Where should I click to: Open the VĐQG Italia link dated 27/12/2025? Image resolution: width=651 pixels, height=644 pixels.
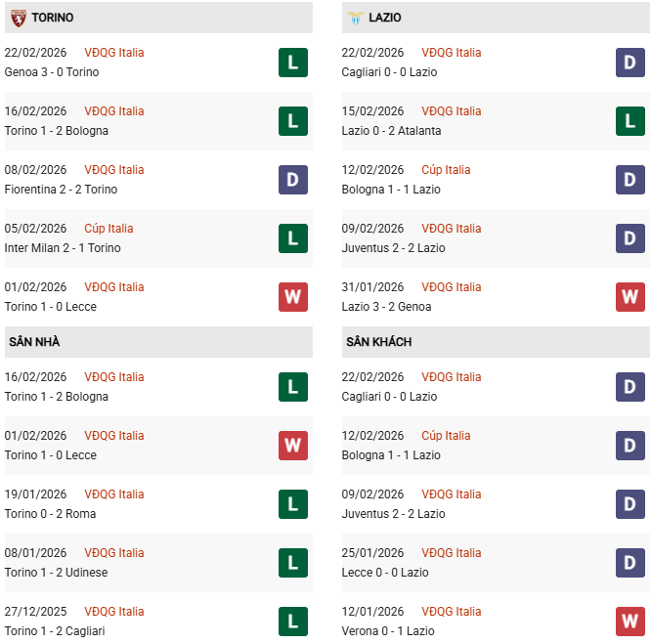click(113, 612)
